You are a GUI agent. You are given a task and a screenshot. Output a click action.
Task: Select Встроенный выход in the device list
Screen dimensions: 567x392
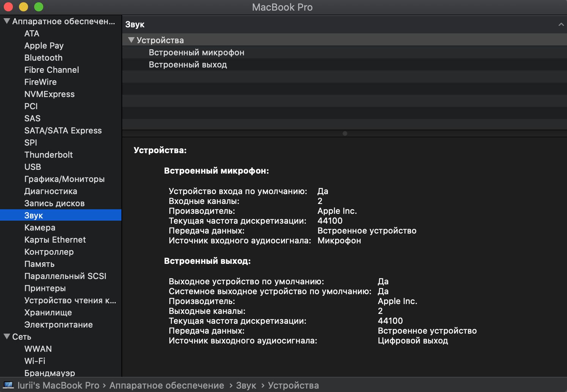(187, 65)
